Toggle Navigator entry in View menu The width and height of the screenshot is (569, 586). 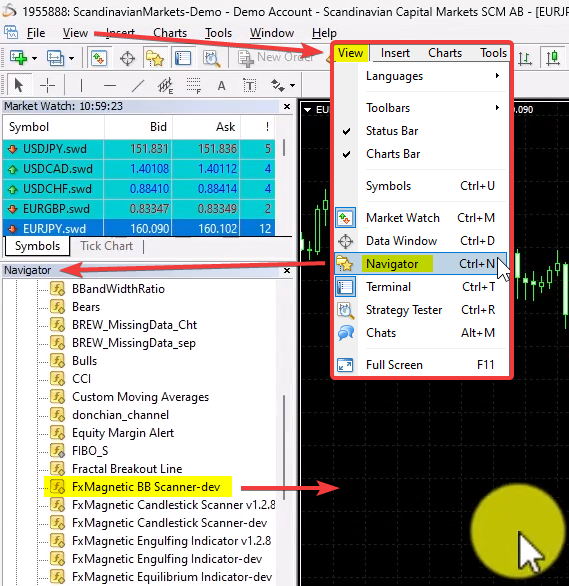click(421, 264)
